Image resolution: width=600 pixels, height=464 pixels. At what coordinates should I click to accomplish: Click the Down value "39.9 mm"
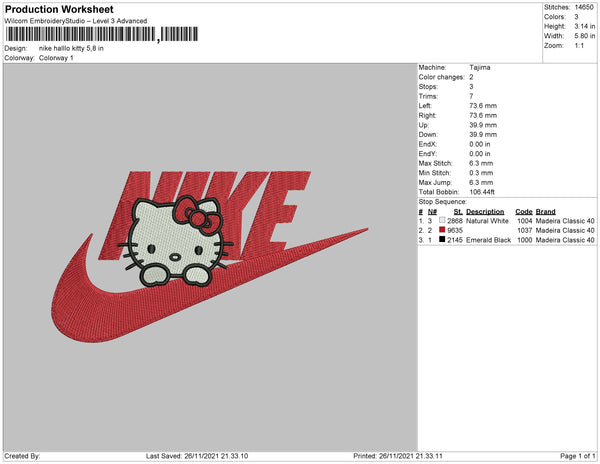pos(483,135)
